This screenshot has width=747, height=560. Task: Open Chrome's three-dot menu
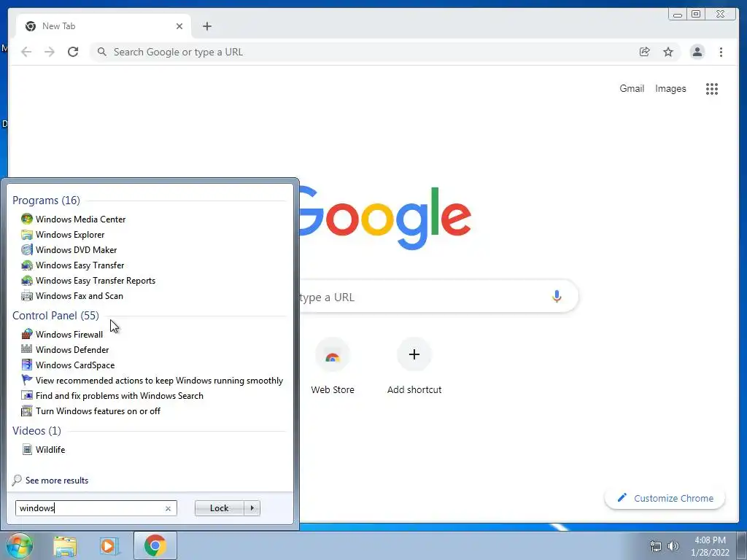tap(721, 52)
